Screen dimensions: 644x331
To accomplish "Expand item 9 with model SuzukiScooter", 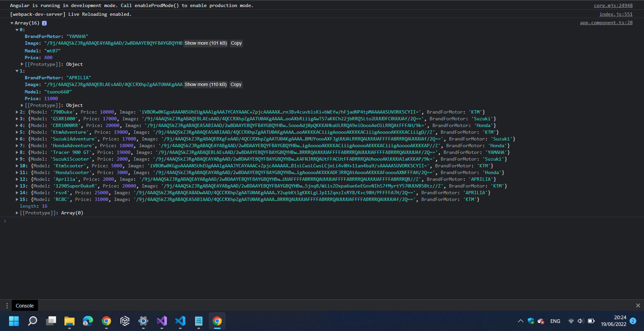I will point(17,159).
